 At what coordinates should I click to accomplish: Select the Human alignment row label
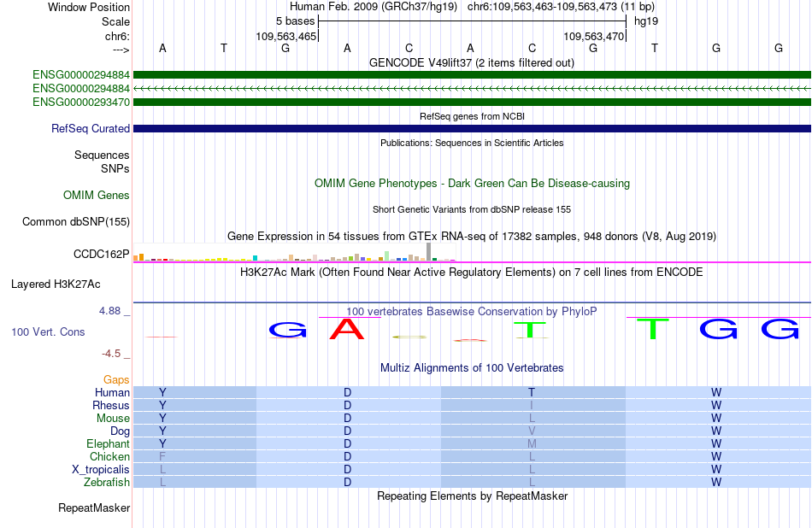click(x=112, y=392)
